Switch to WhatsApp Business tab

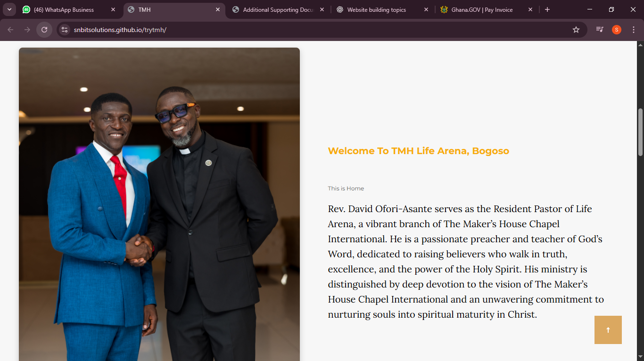coord(64,10)
